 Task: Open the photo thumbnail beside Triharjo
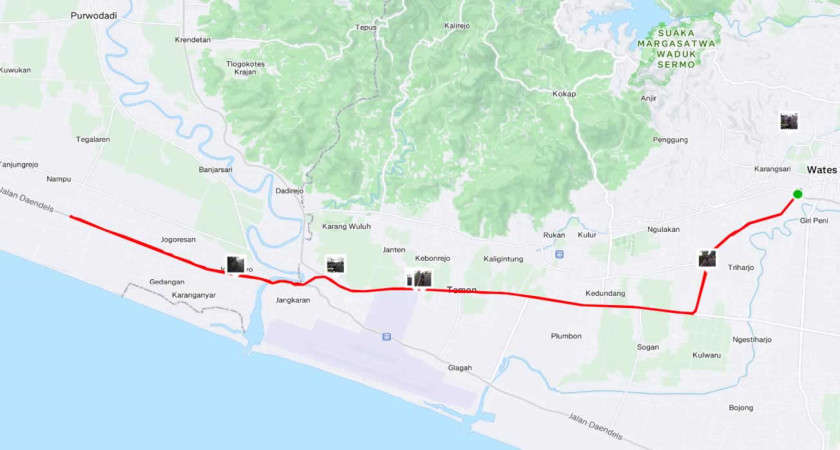point(707,259)
